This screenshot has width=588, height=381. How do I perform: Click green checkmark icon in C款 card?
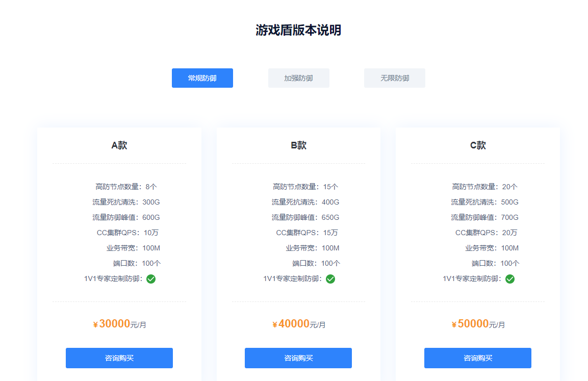[x=510, y=279]
